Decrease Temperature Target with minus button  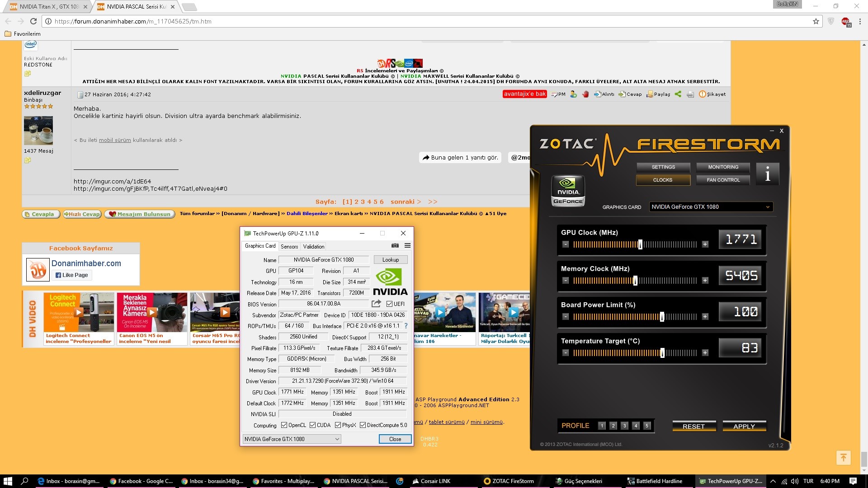pyautogui.click(x=565, y=353)
